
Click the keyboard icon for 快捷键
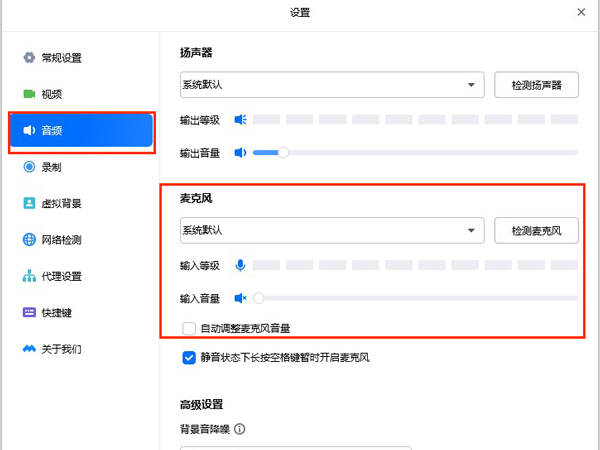click(x=29, y=313)
